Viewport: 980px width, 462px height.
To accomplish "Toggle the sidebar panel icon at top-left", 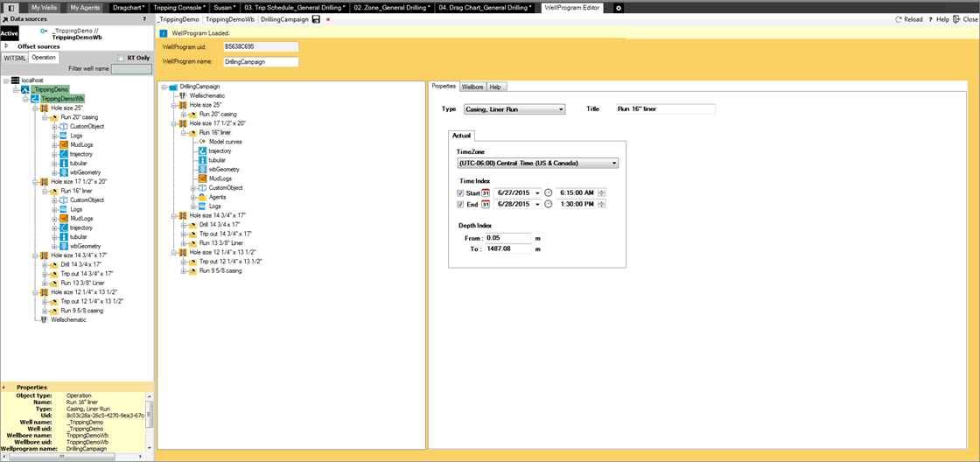I will 11,8.
